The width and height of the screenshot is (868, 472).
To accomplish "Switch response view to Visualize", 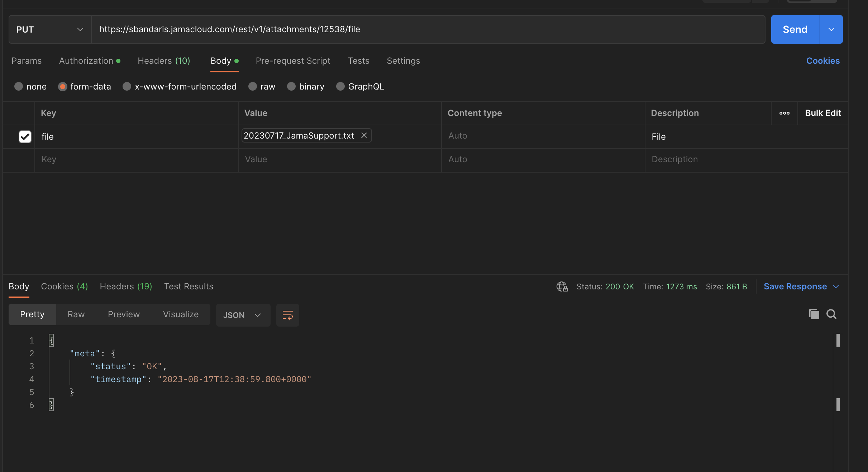I will [181, 314].
